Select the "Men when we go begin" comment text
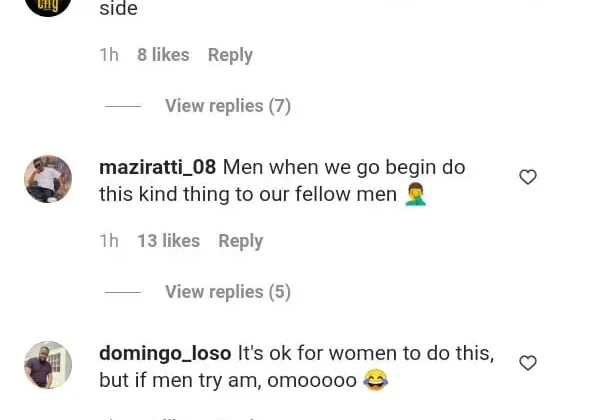The image size is (600, 420). [300, 181]
